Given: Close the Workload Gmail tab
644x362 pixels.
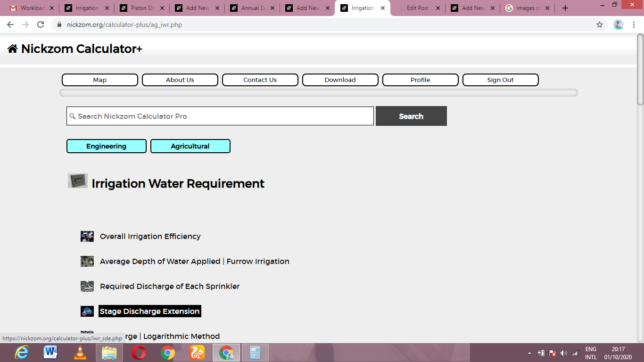Looking at the screenshot, I should (51, 8).
